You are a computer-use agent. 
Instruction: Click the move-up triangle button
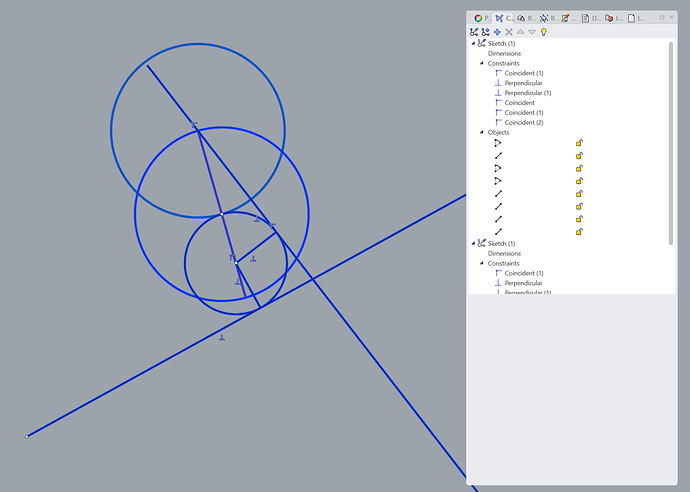pyautogui.click(x=521, y=32)
